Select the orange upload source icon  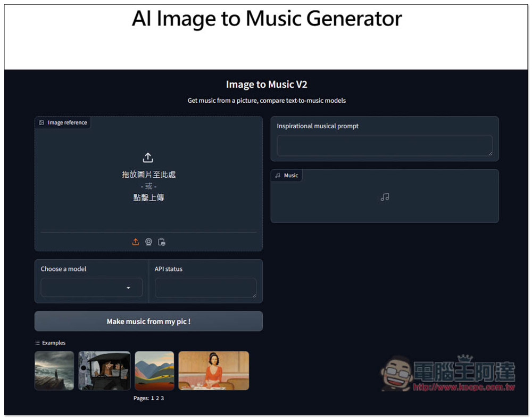pos(135,242)
